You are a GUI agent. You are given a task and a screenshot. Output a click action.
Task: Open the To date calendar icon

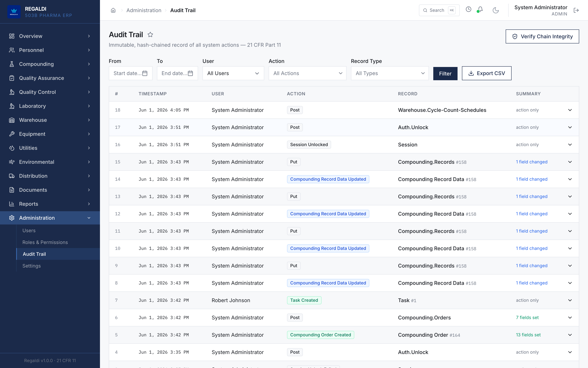coord(191,73)
